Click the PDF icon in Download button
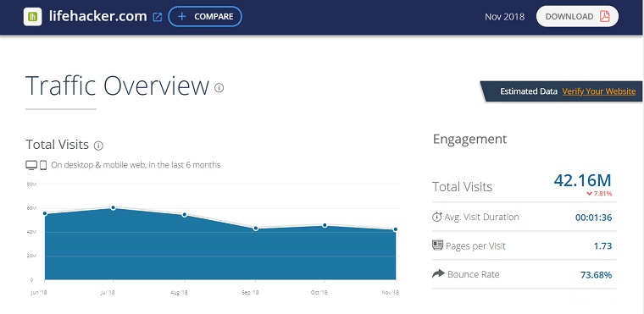The image size is (644, 314). (604, 16)
